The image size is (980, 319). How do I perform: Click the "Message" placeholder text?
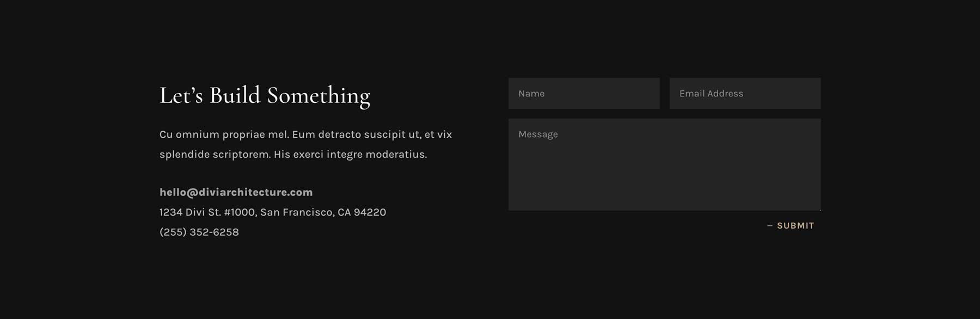point(538,134)
